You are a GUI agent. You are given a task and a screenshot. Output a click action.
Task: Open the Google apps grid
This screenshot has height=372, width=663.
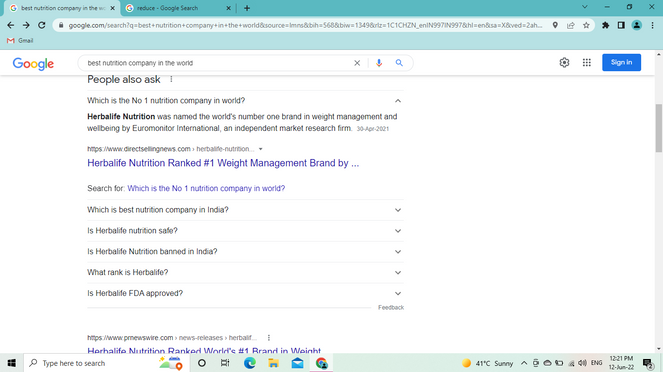click(586, 63)
